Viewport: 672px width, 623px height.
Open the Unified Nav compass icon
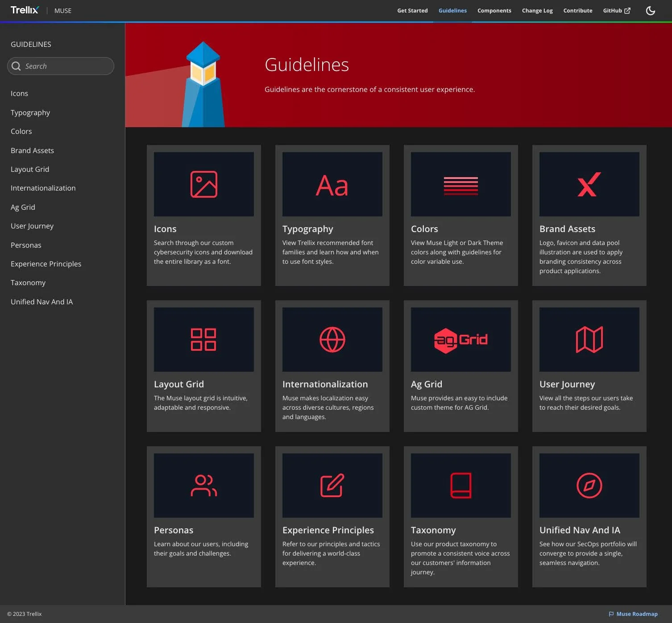(589, 486)
